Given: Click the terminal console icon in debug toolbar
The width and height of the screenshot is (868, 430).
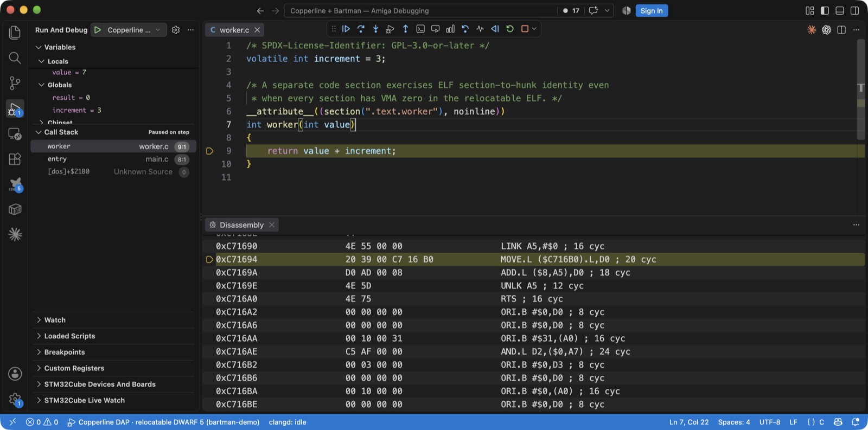Looking at the screenshot, I should pos(420,29).
